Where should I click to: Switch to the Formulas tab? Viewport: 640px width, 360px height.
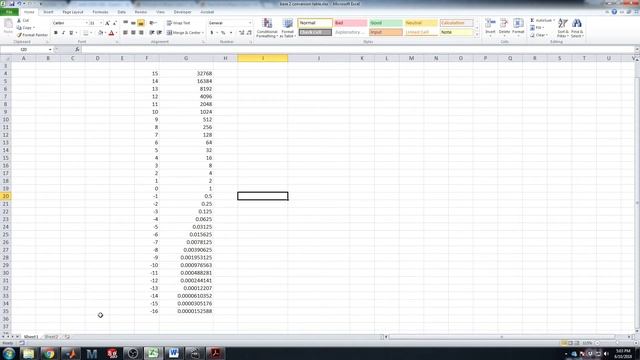pyautogui.click(x=100, y=12)
